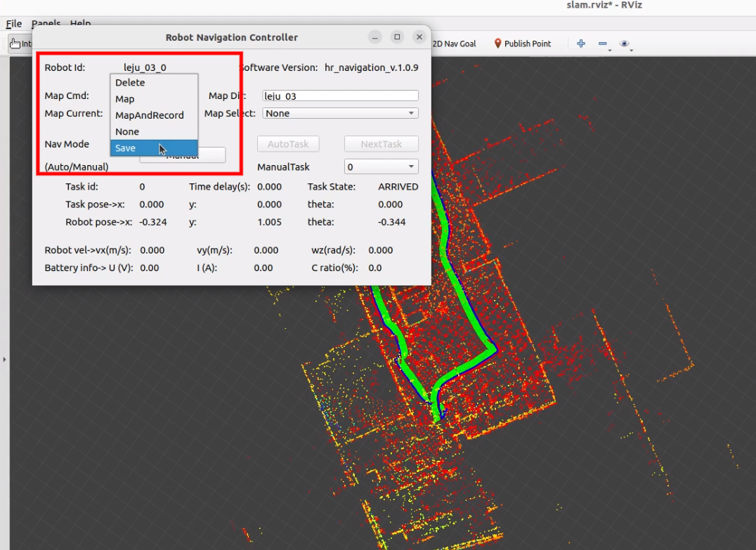Click the blue plus toolbar icon
Screen dimensions: 756x550
pyautogui.click(x=581, y=44)
